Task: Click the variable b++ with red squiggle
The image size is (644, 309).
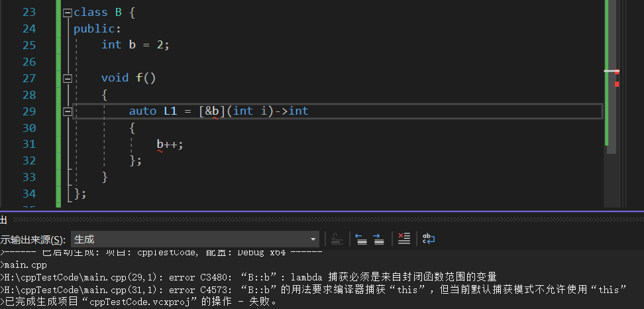Action: coord(169,144)
